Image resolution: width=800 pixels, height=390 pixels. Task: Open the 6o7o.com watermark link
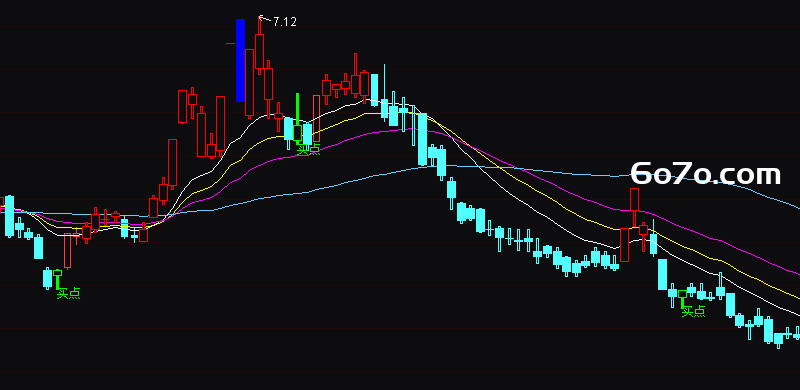706,174
